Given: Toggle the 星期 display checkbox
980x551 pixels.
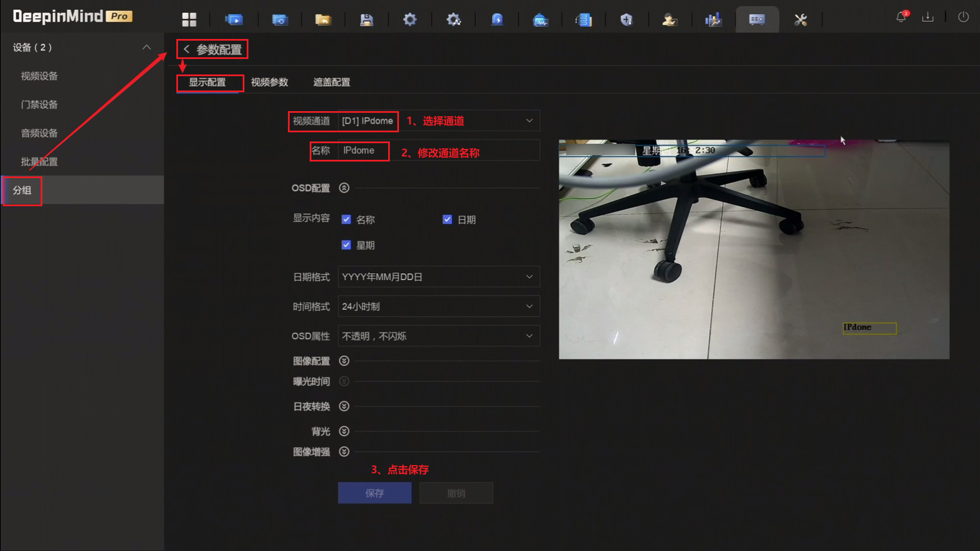Looking at the screenshot, I should pos(346,245).
